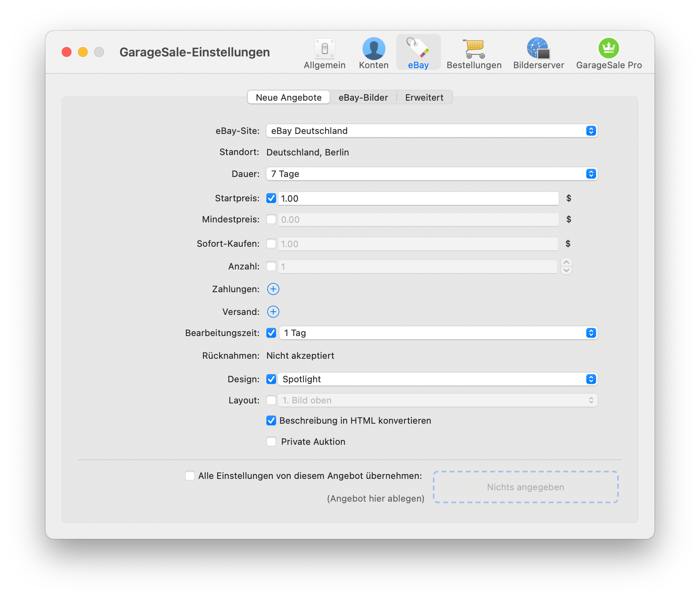Enable the Sofort-Kaufen checkbox
This screenshot has width=700, height=599.
click(x=271, y=244)
